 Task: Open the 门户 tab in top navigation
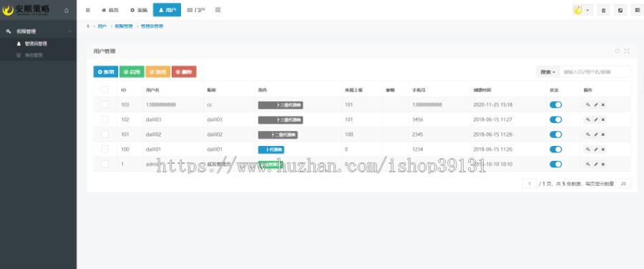click(x=196, y=10)
